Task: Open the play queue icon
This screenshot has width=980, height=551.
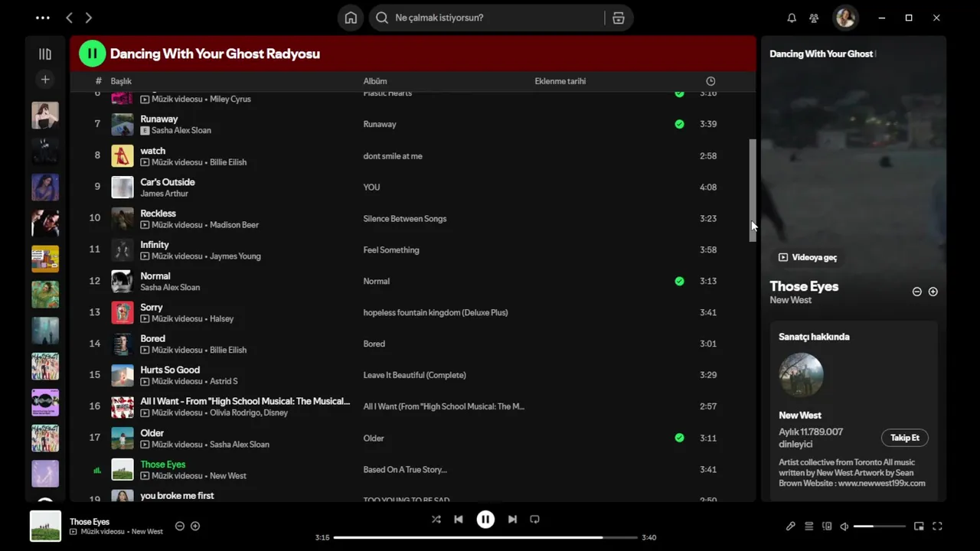Action: pyautogui.click(x=808, y=527)
